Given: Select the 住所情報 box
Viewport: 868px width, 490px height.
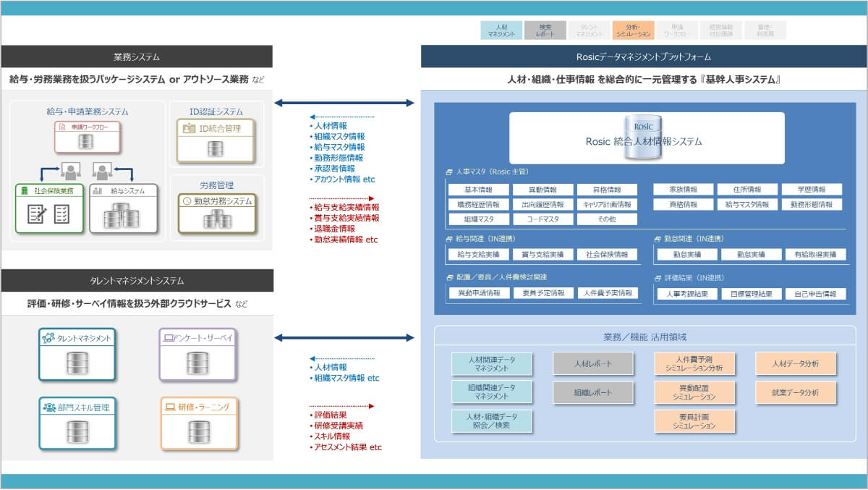Looking at the screenshot, I should [747, 190].
